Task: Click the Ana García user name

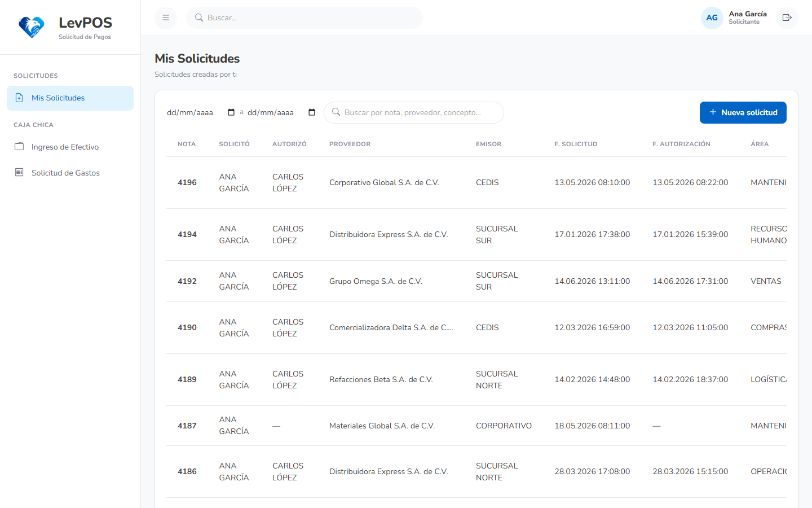Action: pyautogui.click(x=748, y=14)
